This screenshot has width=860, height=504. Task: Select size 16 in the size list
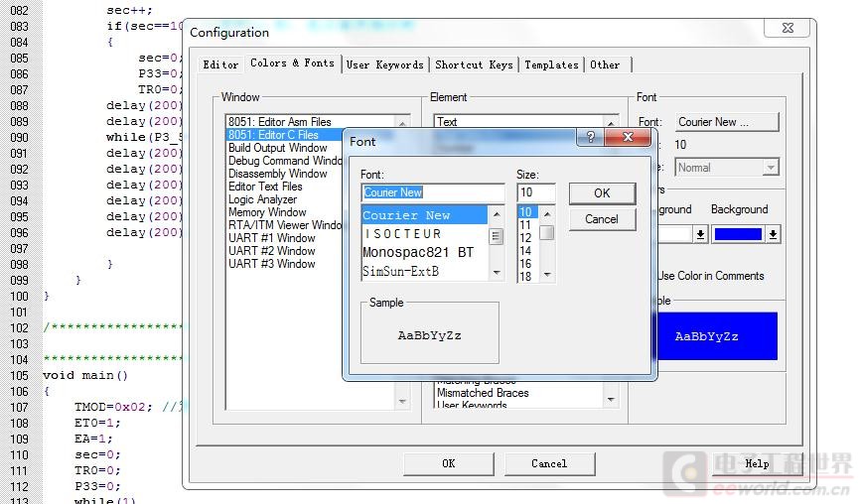point(527,264)
